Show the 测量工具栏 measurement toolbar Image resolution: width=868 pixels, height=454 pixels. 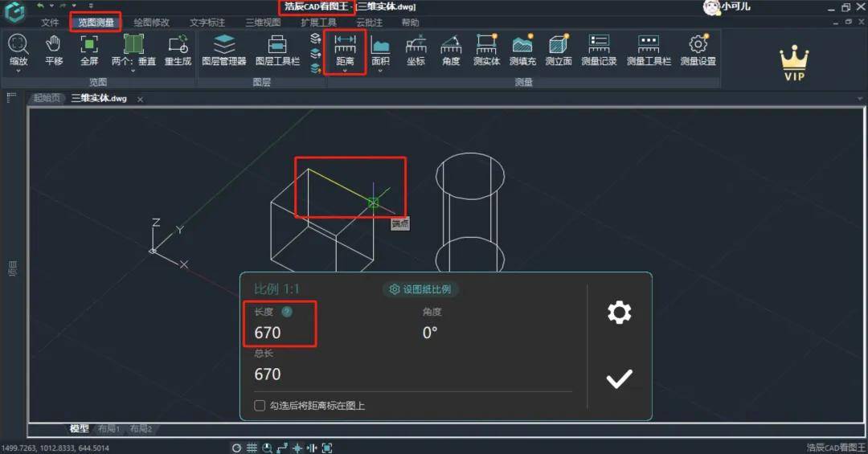click(x=649, y=50)
